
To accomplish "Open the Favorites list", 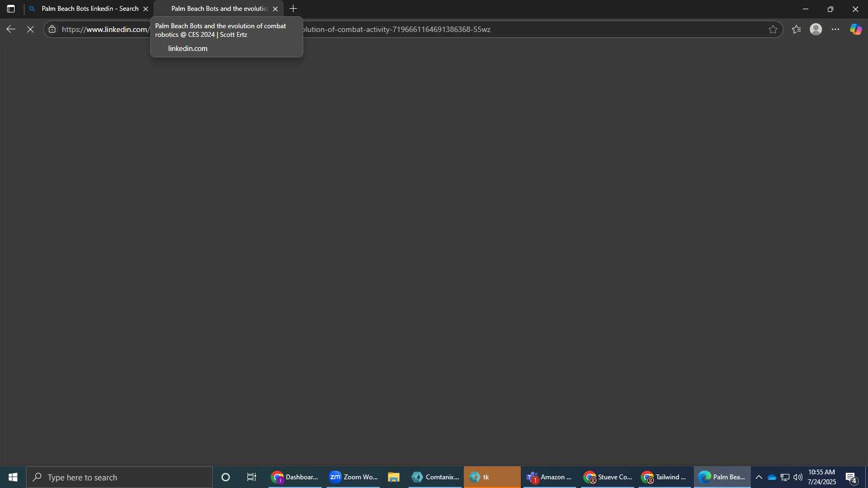I will coord(796,29).
